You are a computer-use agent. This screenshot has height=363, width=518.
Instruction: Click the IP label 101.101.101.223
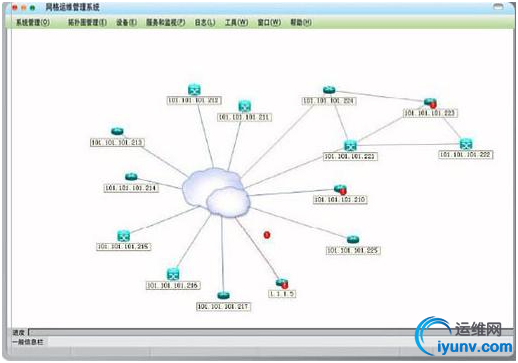pyautogui.click(x=430, y=113)
